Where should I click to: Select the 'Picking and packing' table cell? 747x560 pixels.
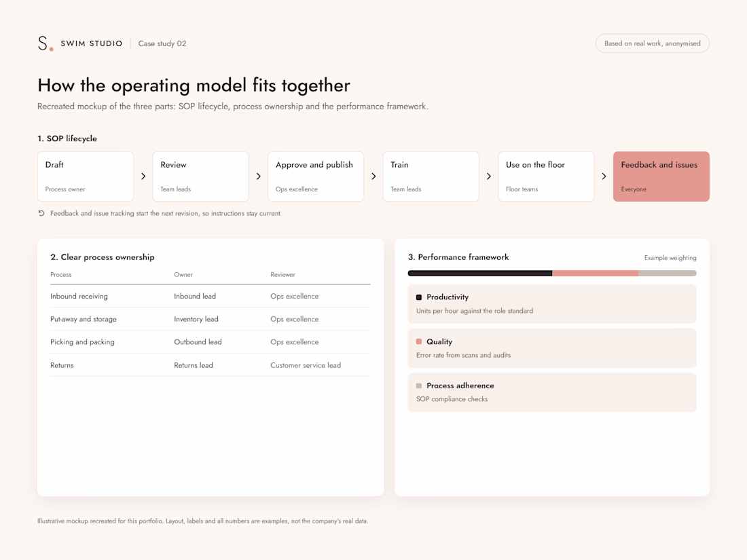tap(82, 342)
